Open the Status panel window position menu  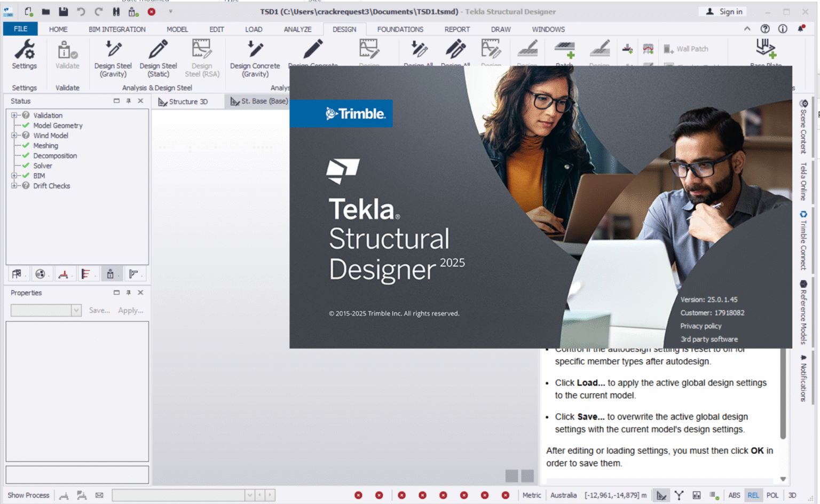(116, 101)
